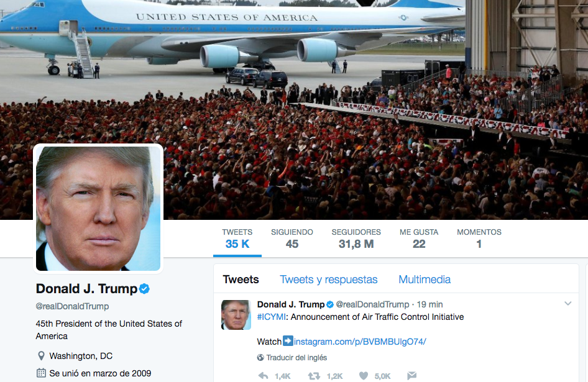Open the instagram.com link in the tweet
Viewport: 588px width, 382px height.
pyautogui.click(x=360, y=342)
